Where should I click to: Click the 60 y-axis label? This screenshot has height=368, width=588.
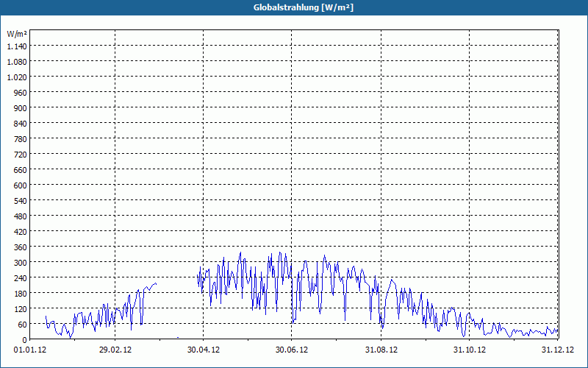(23, 325)
